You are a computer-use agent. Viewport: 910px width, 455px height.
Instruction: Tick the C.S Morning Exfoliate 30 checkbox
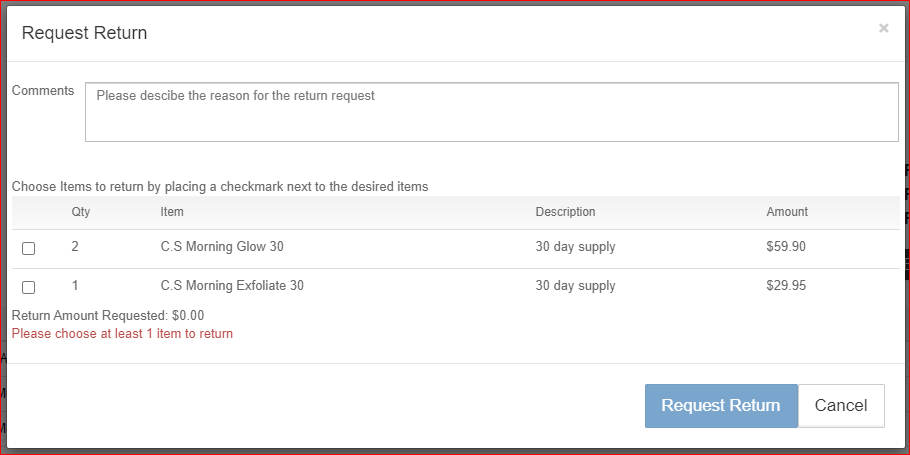click(x=29, y=288)
